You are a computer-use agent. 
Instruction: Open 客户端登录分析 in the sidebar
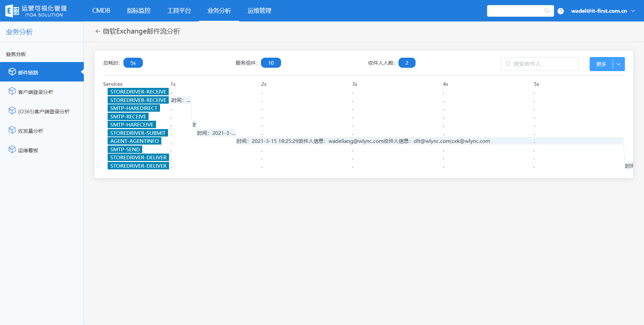coord(42,91)
